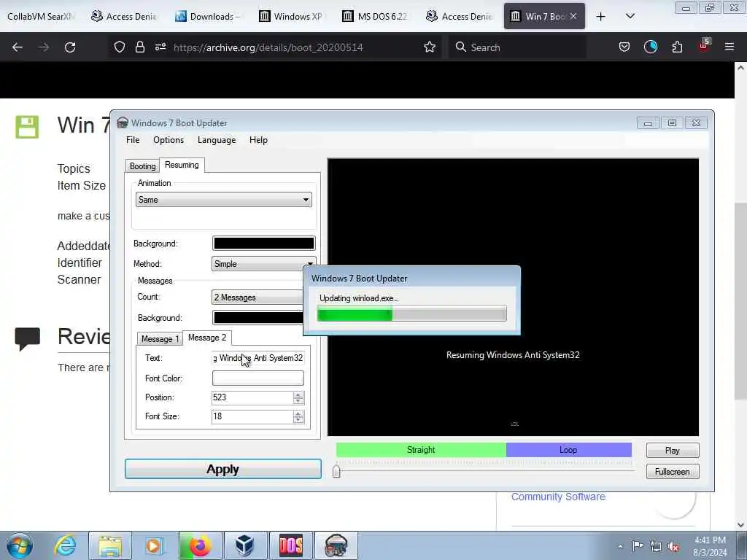Select Windows 7 Boot Updater taskbar icon
The height and width of the screenshot is (560, 747).
tap(336, 545)
